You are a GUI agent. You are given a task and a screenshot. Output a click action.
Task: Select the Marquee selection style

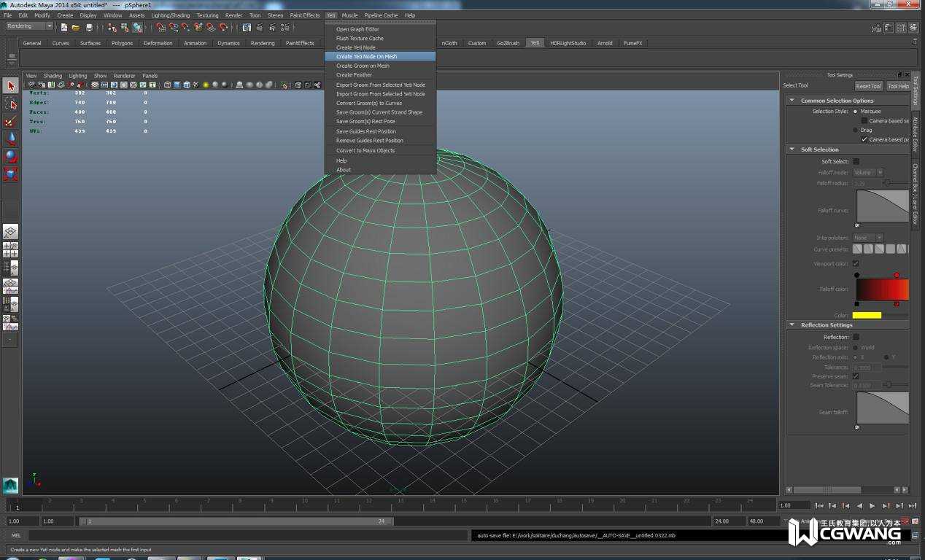pyautogui.click(x=855, y=112)
